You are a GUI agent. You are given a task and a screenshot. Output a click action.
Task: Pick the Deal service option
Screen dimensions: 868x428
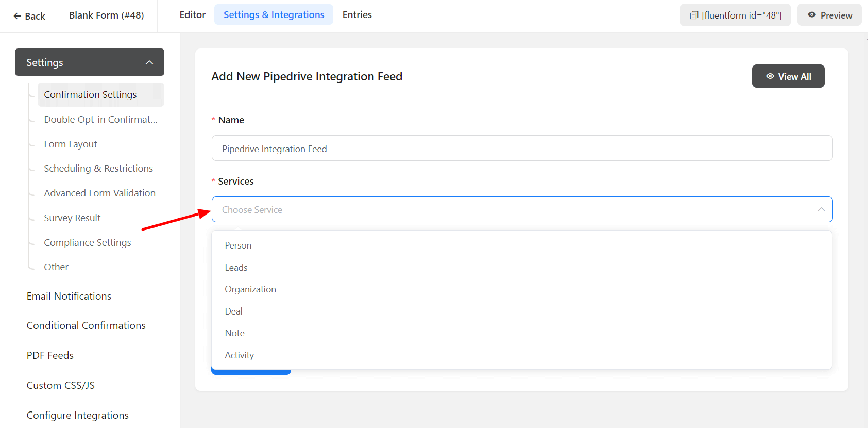[233, 311]
